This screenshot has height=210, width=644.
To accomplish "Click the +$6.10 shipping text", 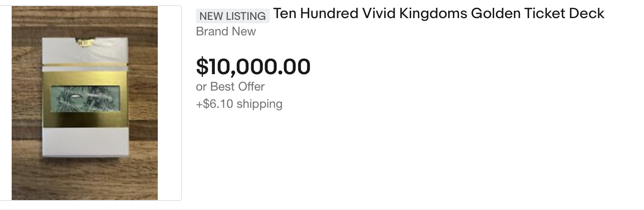I will point(239,104).
